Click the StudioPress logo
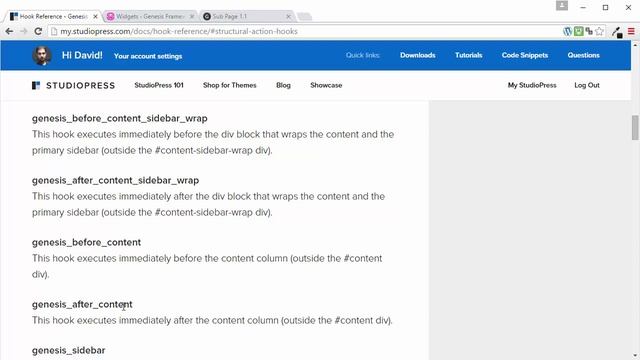640x360 pixels. pos(73,85)
